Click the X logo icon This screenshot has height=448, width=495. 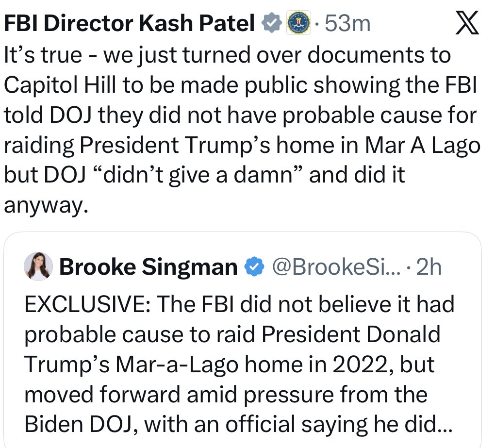(467, 23)
